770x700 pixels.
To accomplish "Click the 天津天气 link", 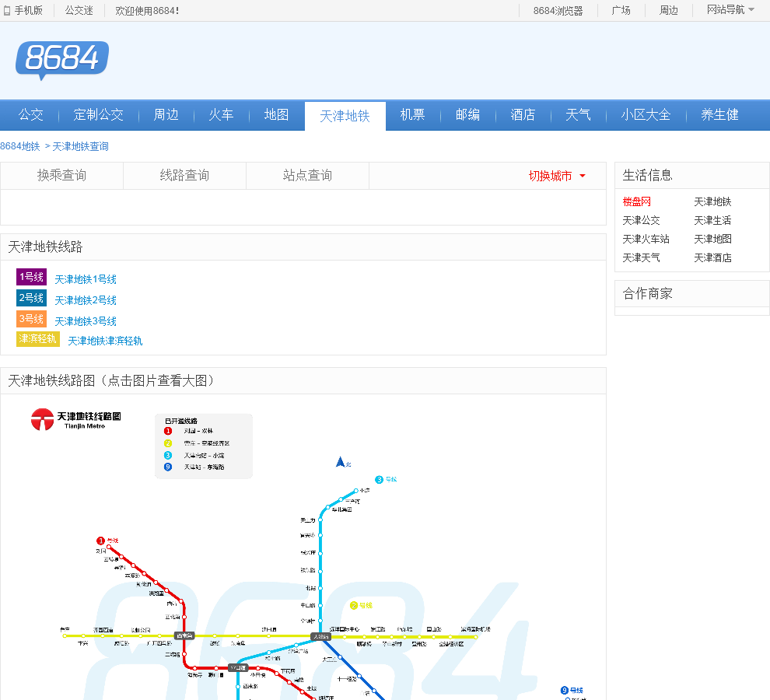I will click(641, 257).
